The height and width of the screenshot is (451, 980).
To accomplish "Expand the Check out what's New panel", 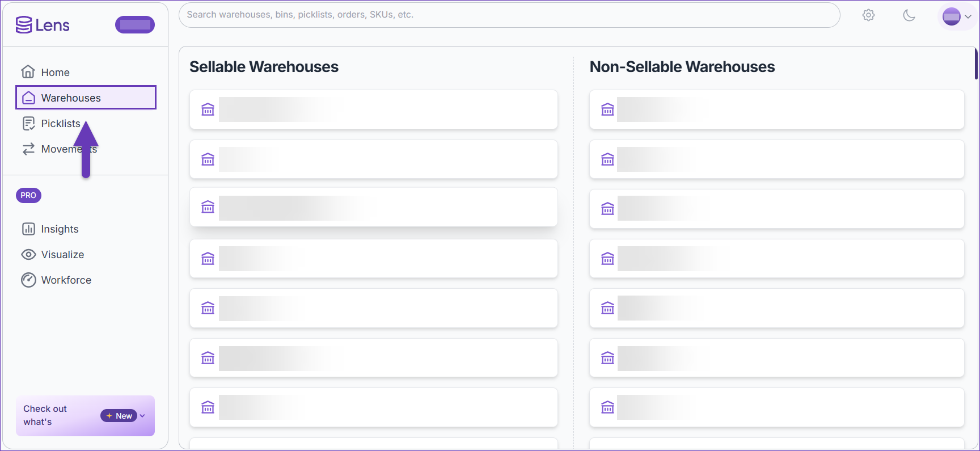I will click(x=85, y=415).
